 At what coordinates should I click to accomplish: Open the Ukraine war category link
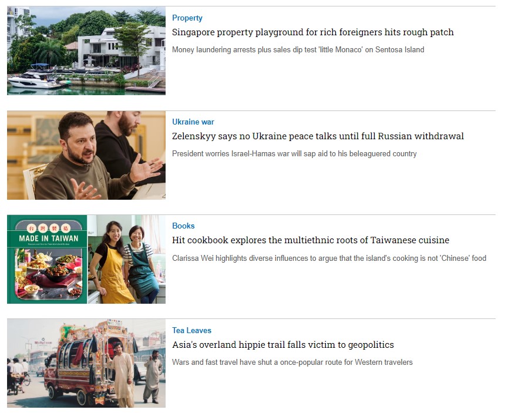(193, 122)
